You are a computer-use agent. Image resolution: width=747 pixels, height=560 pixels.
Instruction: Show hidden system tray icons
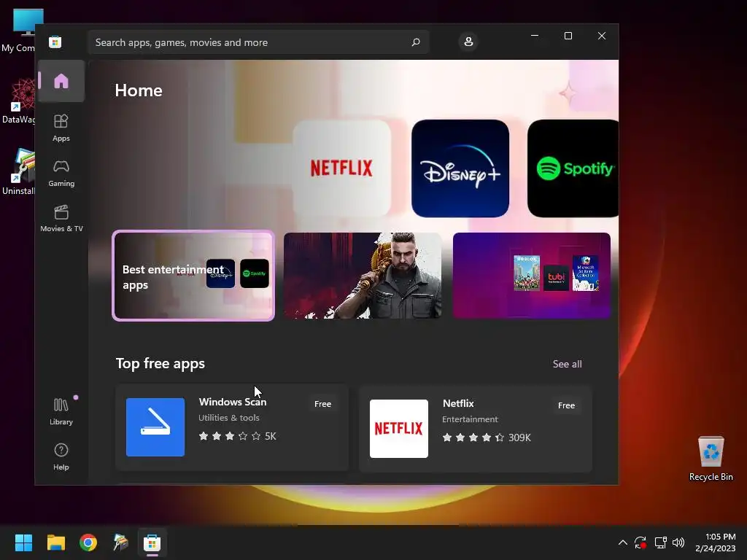(x=623, y=542)
